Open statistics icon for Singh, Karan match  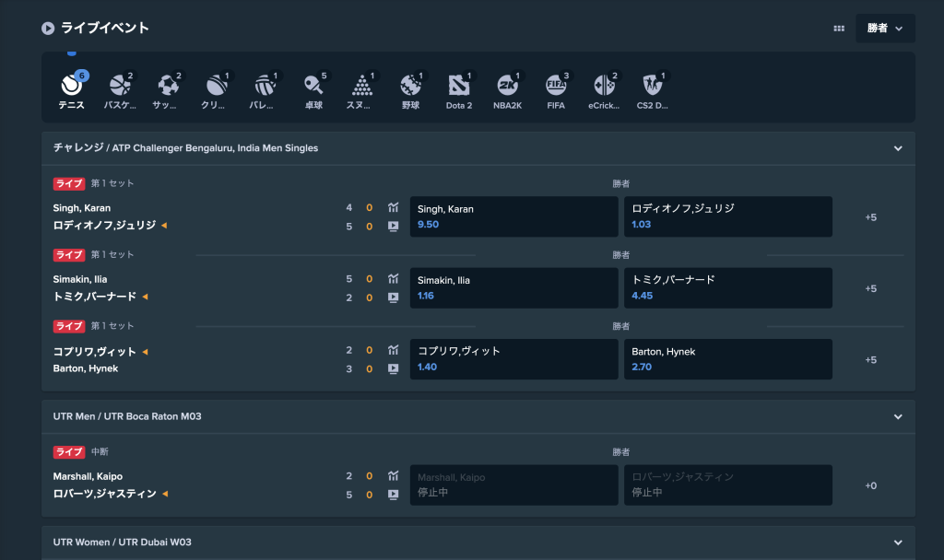pyautogui.click(x=393, y=207)
